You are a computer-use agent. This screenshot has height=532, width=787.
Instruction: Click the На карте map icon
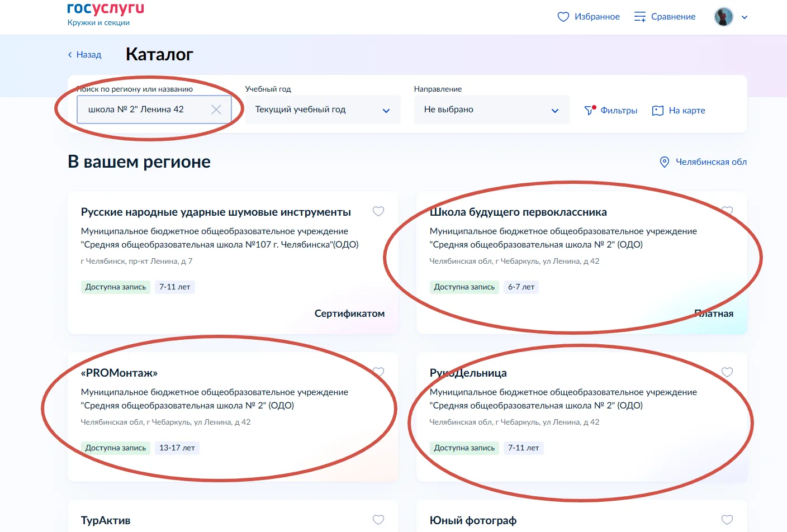(658, 111)
